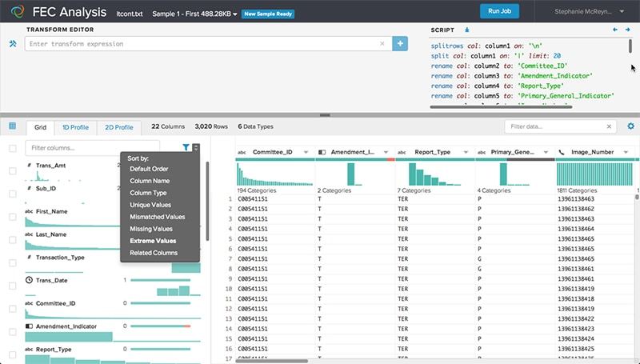Step back in script with left arrow
Viewport: 640px width, 364px height.
tap(615, 30)
